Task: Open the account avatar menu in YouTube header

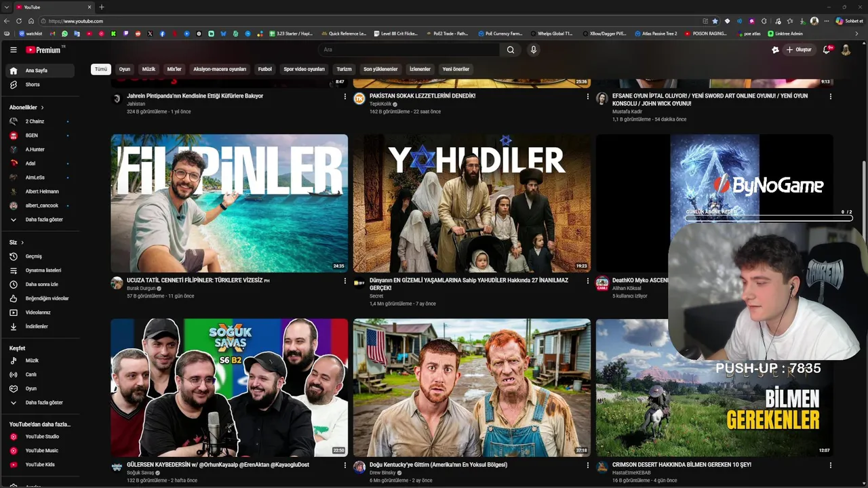Action: (x=846, y=49)
